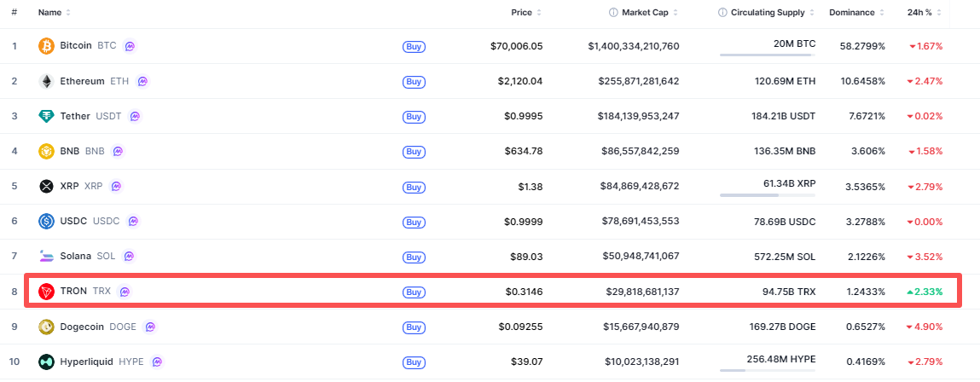Click the Tether coin logo
Screen dimensions: 980x382
pyautogui.click(x=46, y=117)
